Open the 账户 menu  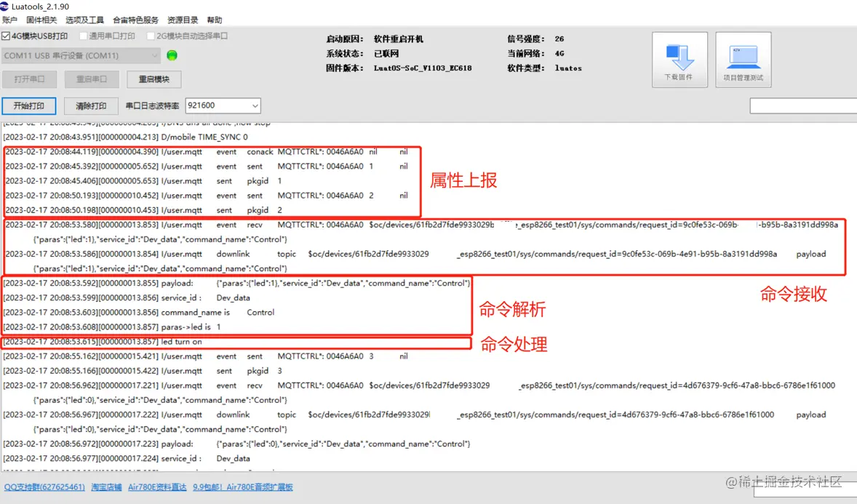[x=10, y=20]
